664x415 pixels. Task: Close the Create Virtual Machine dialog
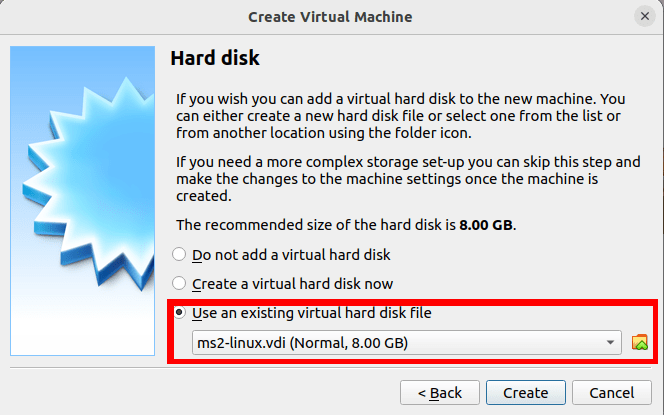point(643,17)
